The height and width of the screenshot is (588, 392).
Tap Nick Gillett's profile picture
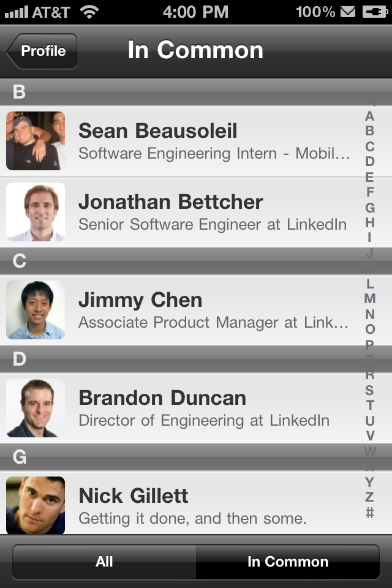[x=36, y=505]
